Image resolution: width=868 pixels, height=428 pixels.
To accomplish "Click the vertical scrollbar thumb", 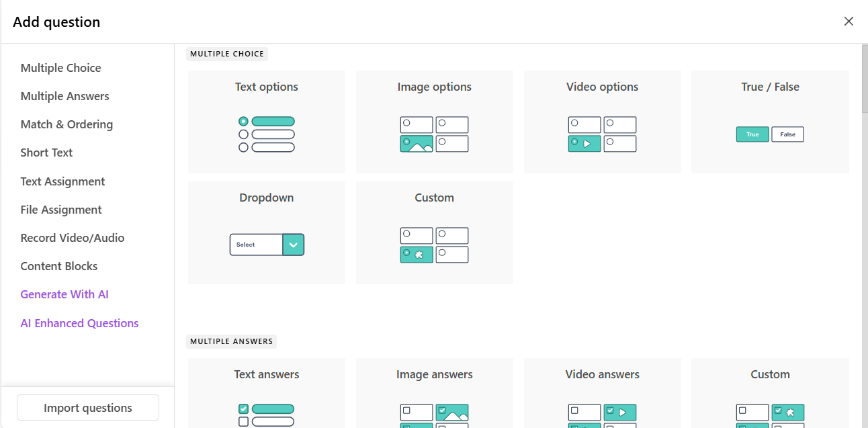I will tap(864, 77).
